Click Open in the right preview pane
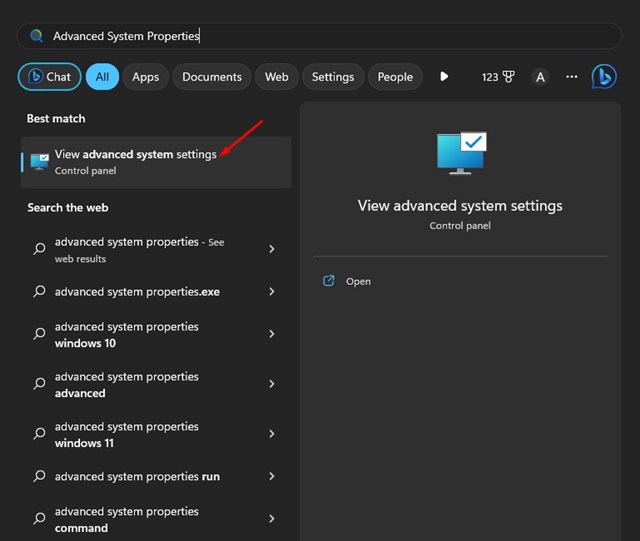The height and width of the screenshot is (541, 640). click(x=358, y=281)
